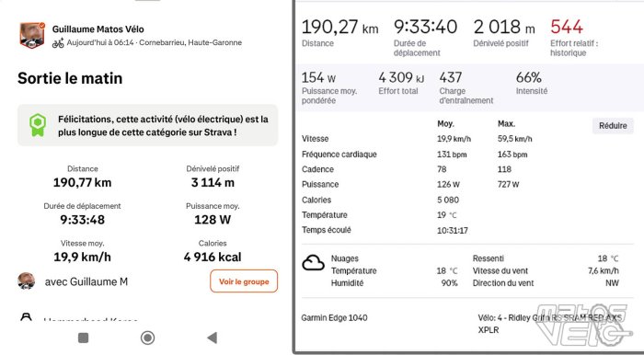The height and width of the screenshot is (355, 644).
Task: Tap the small Guillaume M group avatar
Action: click(x=27, y=281)
